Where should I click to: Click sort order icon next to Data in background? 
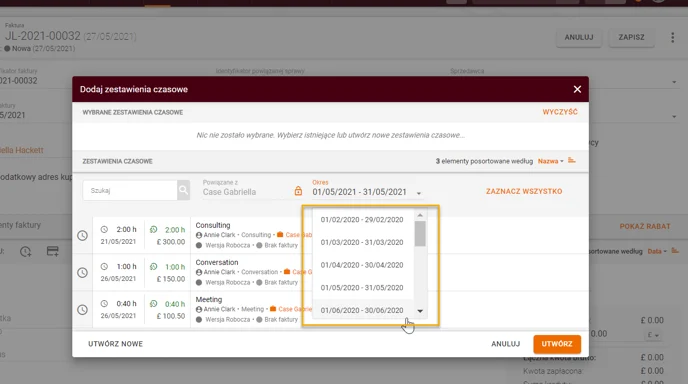pos(675,251)
